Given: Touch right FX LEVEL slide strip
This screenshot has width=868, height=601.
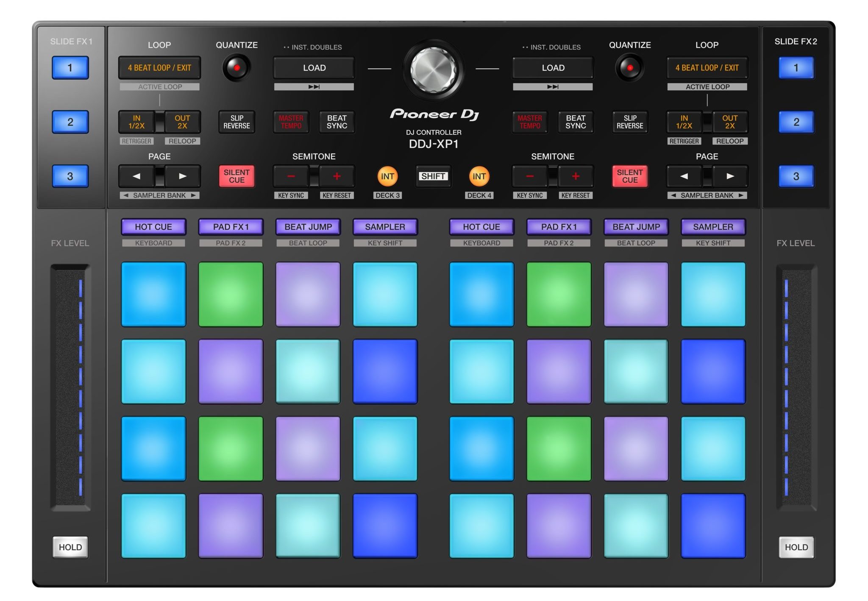Looking at the screenshot, I should click(x=796, y=387).
